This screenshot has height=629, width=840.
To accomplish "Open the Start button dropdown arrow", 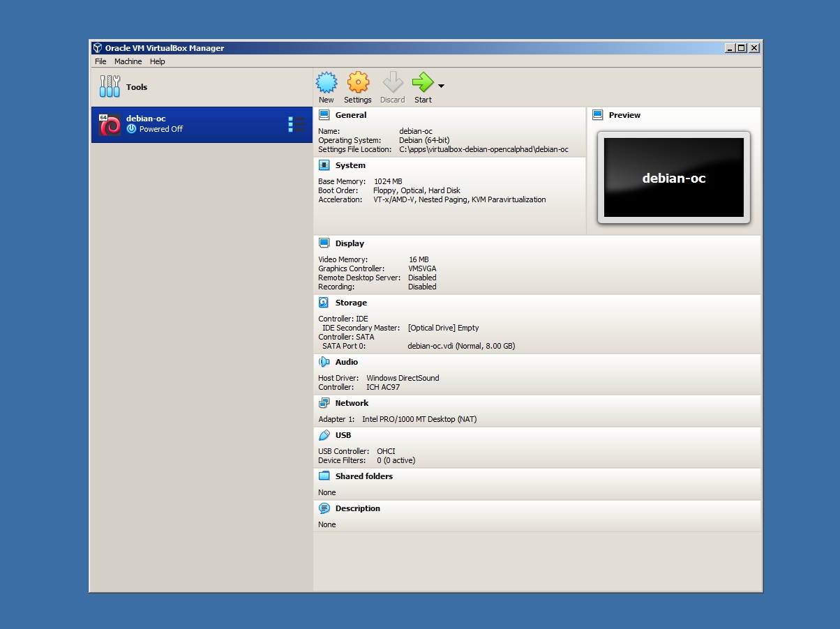I will pos(441,86).
